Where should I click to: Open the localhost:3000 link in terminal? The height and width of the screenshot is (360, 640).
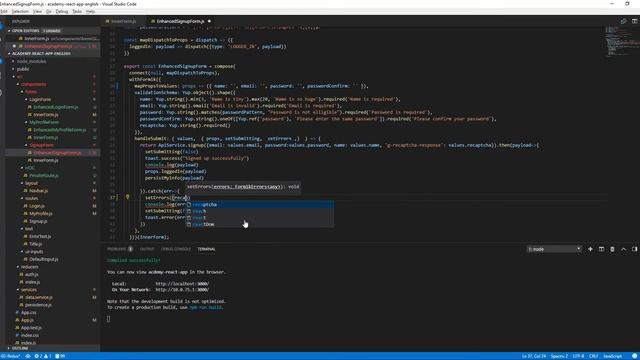[182, 284]
